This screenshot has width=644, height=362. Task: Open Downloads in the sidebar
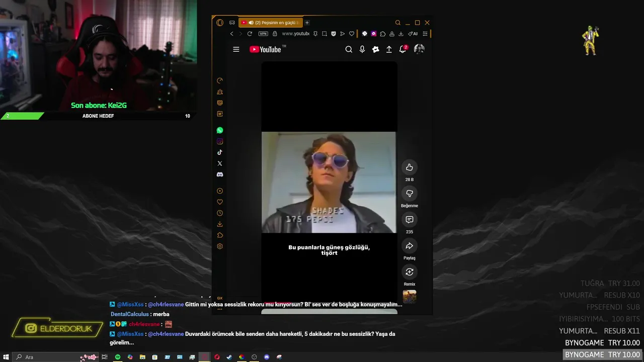coord(220,224)
